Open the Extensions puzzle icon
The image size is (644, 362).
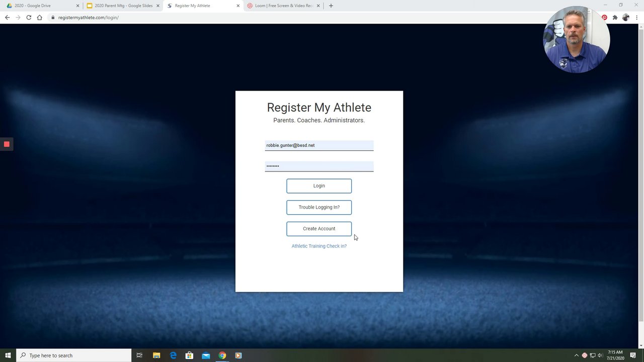[x=615, y=17]
